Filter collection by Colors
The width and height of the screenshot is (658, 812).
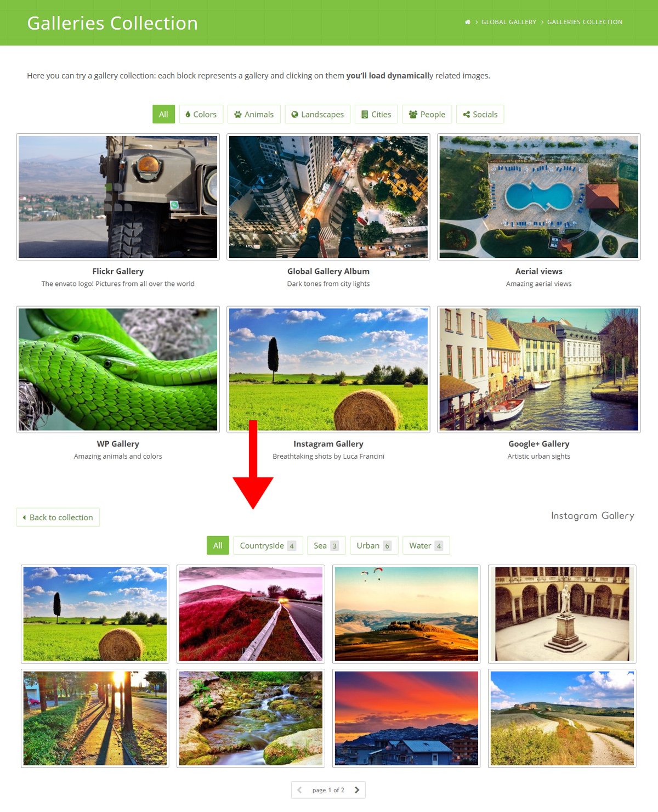pyautogui.click(x=201, y=114)
